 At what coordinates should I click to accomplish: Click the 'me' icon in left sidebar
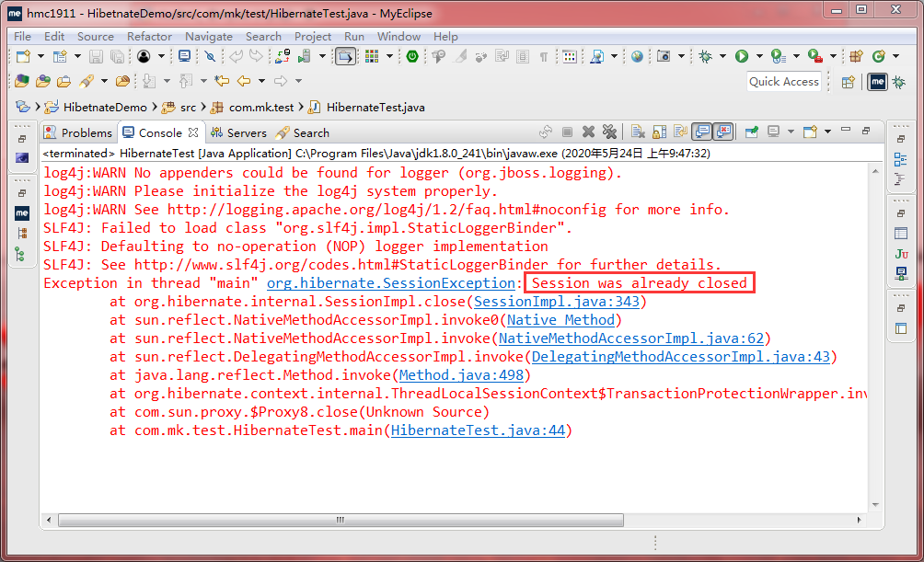coord(22,213)
